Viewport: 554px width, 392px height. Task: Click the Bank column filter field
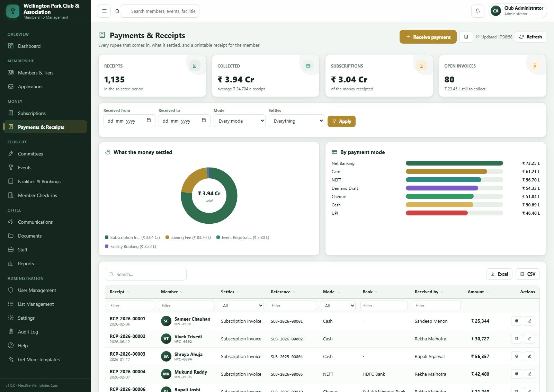384,305
